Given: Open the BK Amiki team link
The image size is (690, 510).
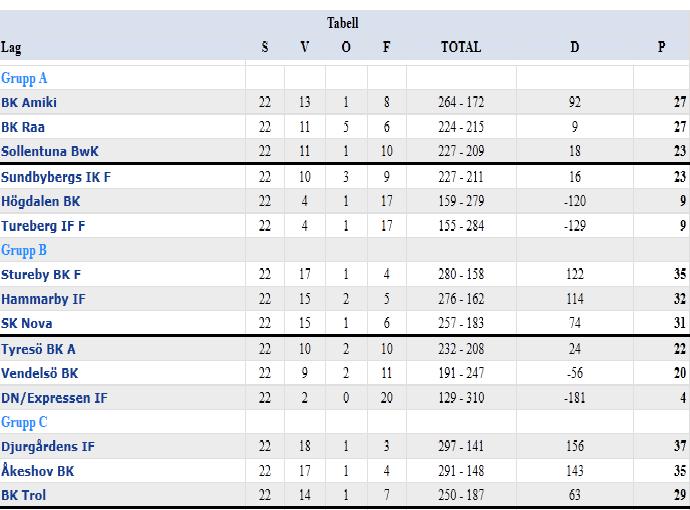Looking at the screenshot, I should pos(29,103).
